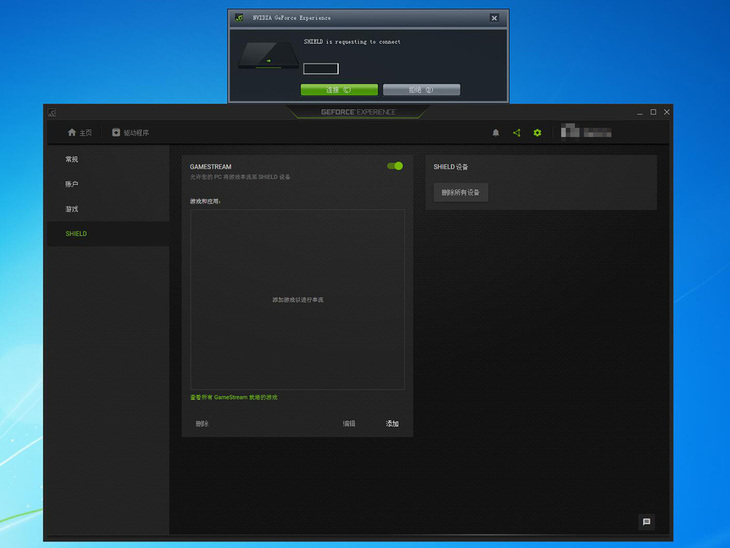Click the 'SHIELD is requesting to connect' message
The height and width of the screenshot is (548, 730).
click(x=352, y=41)
